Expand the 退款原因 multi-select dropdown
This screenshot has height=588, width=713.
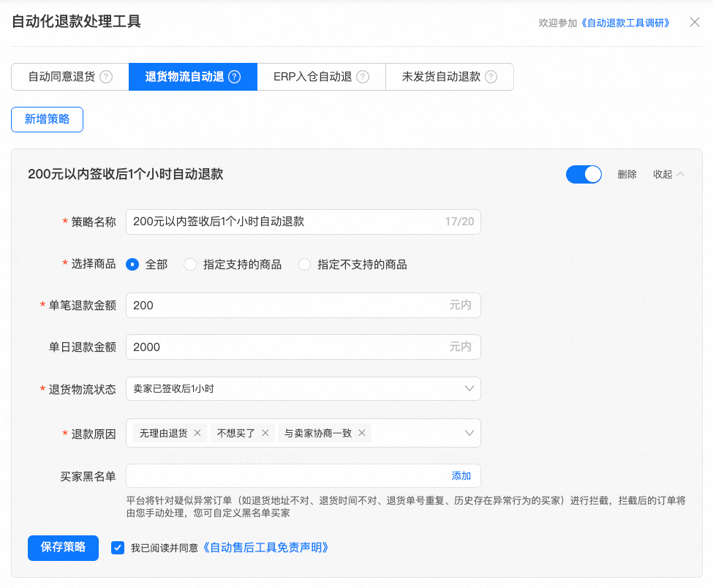pyautogui.click(x=469, y=433)
